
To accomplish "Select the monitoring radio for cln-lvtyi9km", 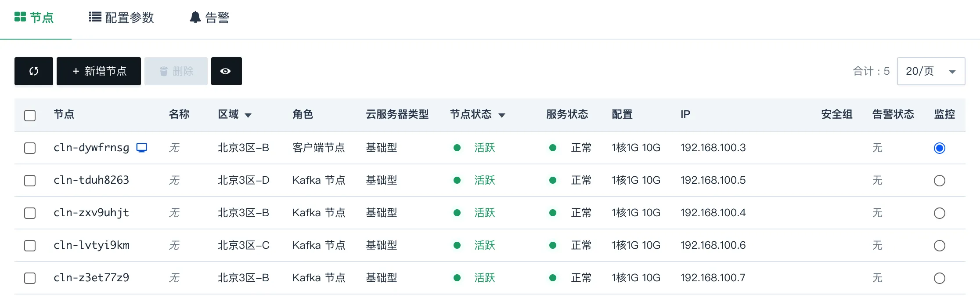I will tap(940, 246).
